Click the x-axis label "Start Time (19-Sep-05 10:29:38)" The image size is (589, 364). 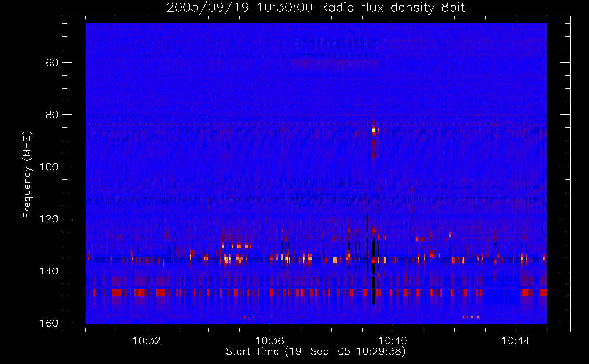coord(316,352)
